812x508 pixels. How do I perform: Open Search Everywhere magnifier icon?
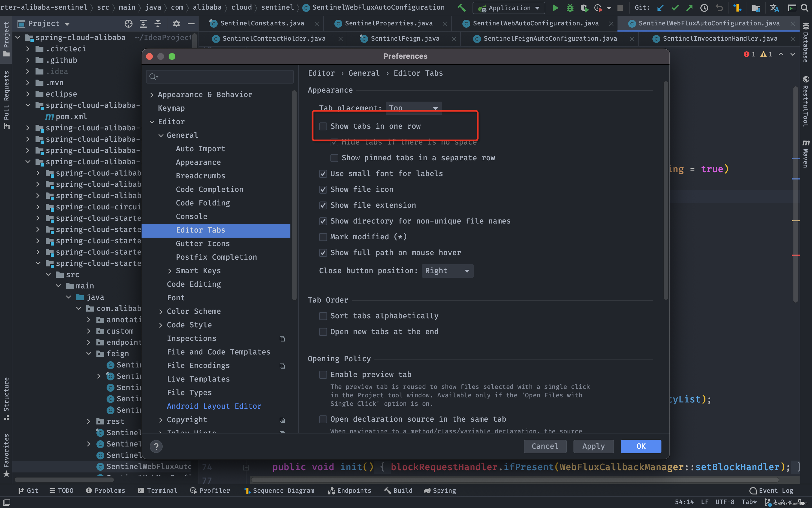click(x=805, y=8)
